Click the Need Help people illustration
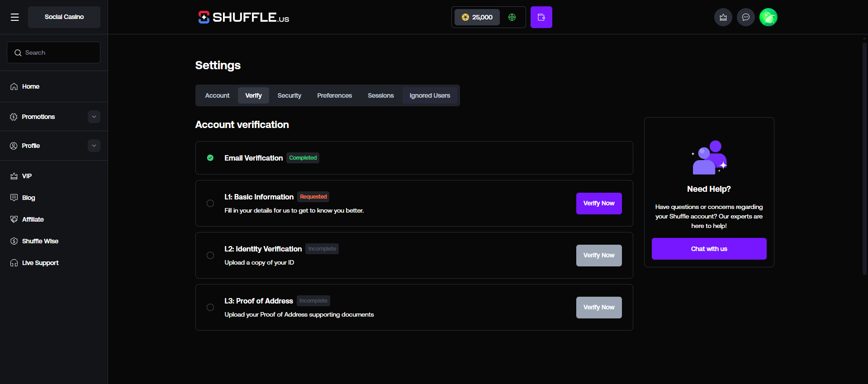Image resolution: width=868 pixels, height=384 pixels. pyautogui.click(x=709, y=157)
